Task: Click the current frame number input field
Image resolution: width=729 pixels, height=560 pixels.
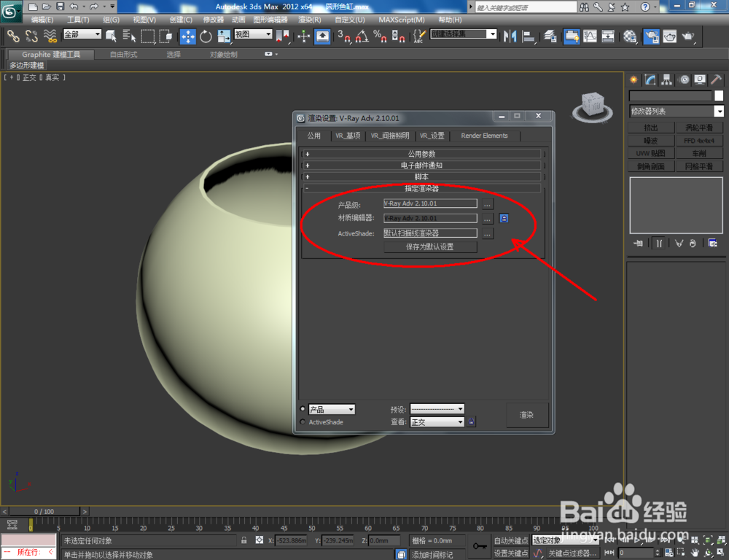Action: [636, 552]
